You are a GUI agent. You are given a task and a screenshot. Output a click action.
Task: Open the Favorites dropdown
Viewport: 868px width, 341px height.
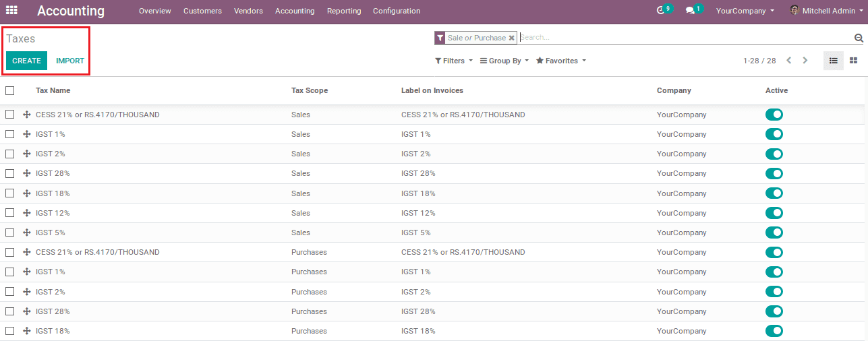pyautogui.click(x=561, y=61)
